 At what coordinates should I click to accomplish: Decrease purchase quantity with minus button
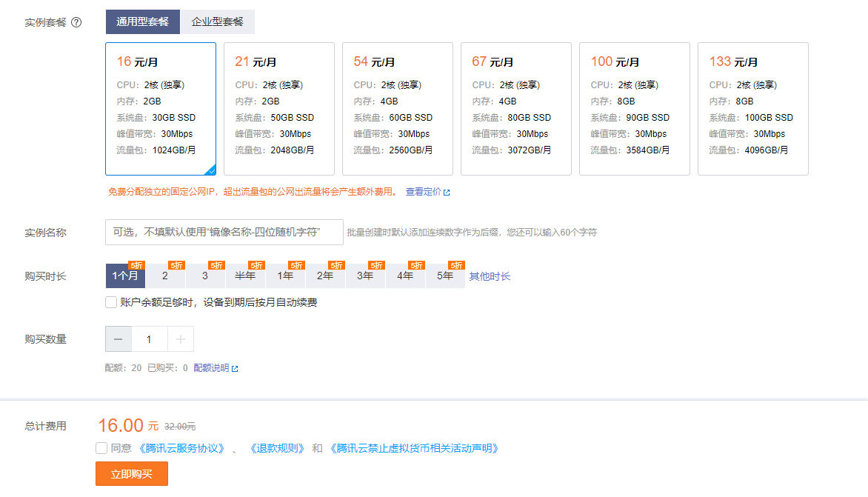point(118,339)
